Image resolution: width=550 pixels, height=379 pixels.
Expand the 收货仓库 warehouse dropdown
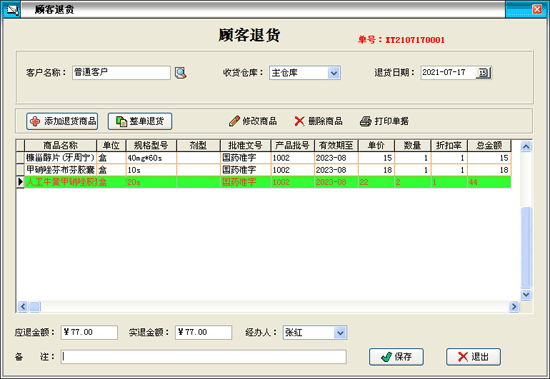[x=334, y=73]
